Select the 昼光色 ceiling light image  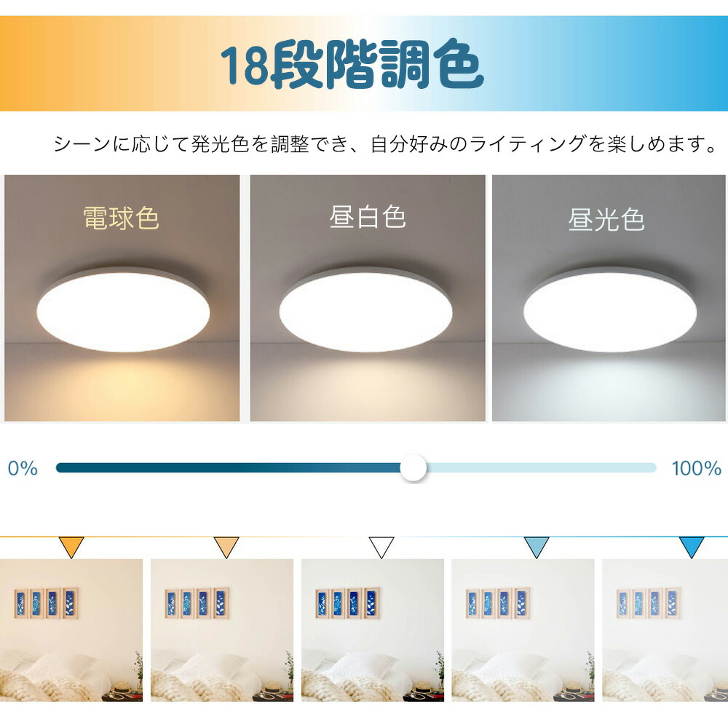tap(609, 298)
